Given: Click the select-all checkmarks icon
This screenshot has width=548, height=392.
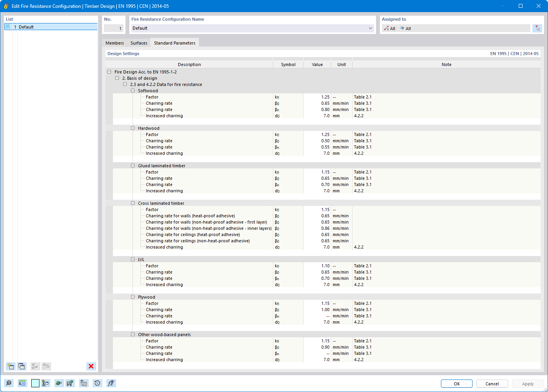Looking at the screenshot, I should point(35,366).
